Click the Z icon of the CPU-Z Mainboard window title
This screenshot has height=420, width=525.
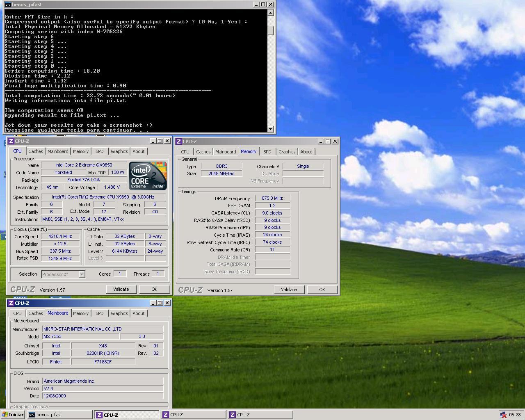click(11, 303)
